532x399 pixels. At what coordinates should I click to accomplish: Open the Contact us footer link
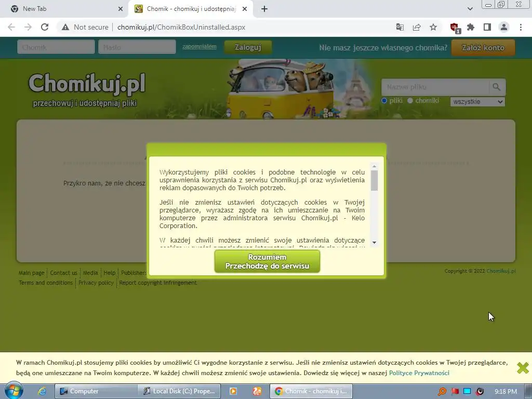pos(63,273)
